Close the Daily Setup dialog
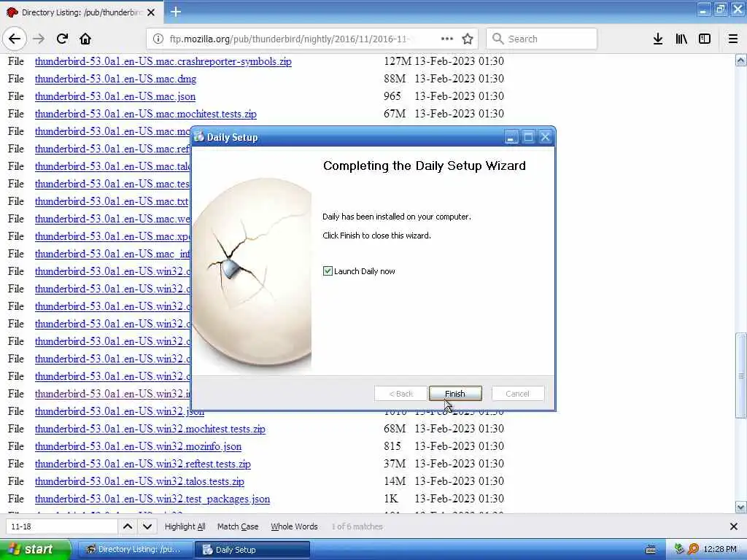Viewport: 747px width, 560px height. [x=546, y=138]
